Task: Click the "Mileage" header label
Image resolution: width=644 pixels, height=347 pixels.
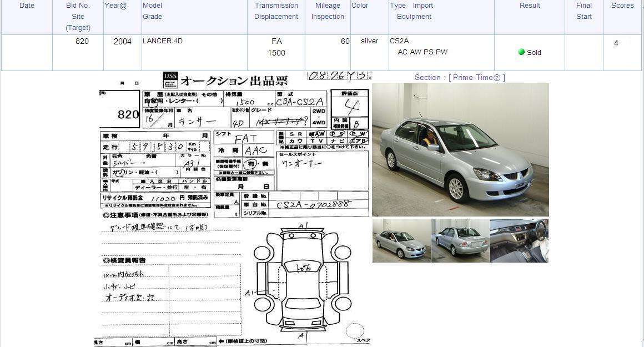Action: 328,6
